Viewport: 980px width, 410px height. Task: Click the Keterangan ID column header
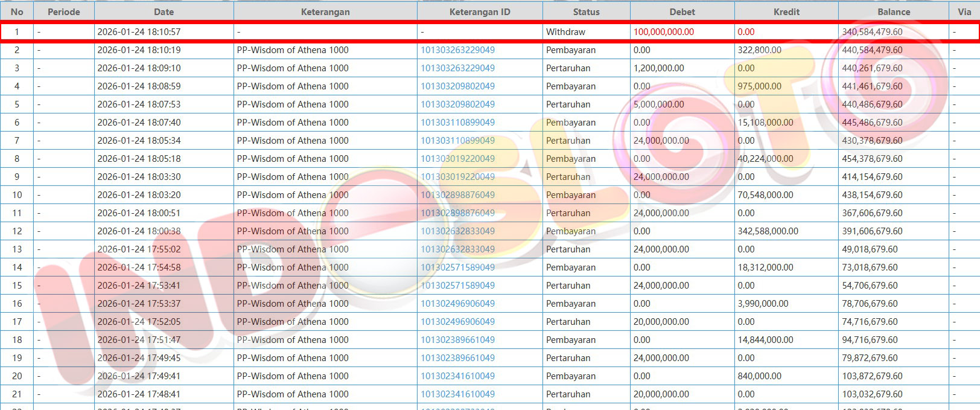tap(479, 11)
